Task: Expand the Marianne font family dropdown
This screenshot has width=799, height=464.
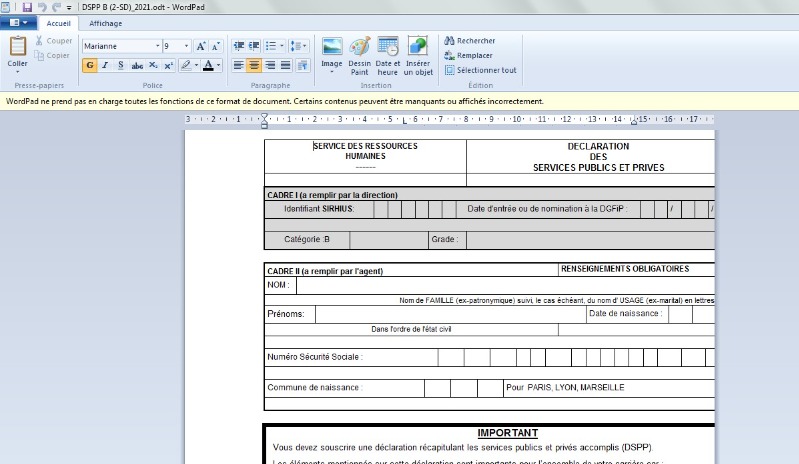Action: pos(157,46)
